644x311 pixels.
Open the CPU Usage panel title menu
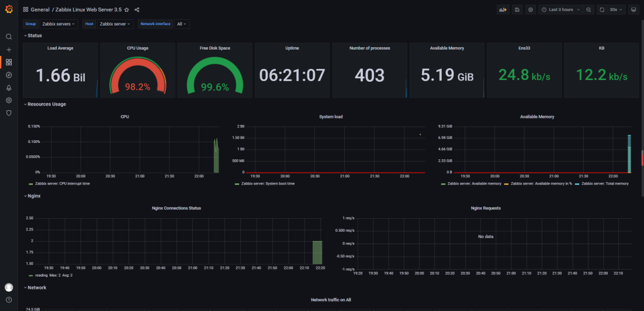pyautogui.click(x=137, y=48)
